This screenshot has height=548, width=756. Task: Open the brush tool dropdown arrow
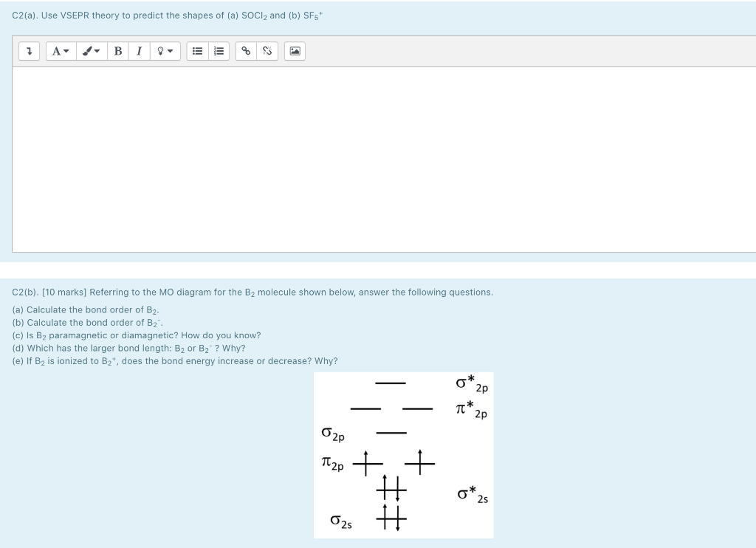[x=97, y=51]
